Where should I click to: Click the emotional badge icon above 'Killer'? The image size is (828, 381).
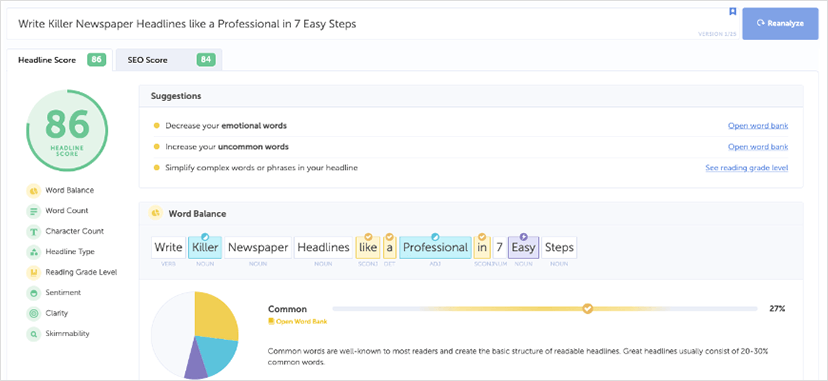click(205, 237)
